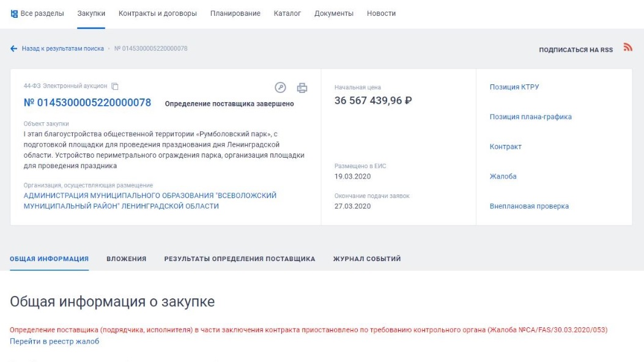644x362 pixels.
Task: Click the round key icon in the card
Action: coord(281,87)
